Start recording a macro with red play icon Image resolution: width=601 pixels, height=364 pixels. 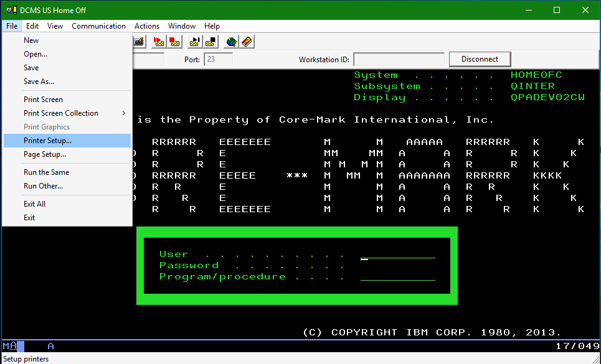click(x=159, y=42)
